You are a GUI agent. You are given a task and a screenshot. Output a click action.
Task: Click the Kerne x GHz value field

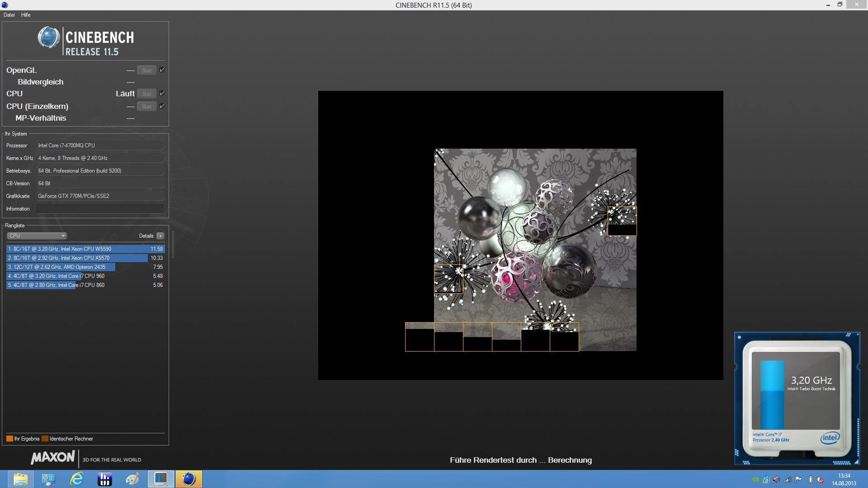100,158
